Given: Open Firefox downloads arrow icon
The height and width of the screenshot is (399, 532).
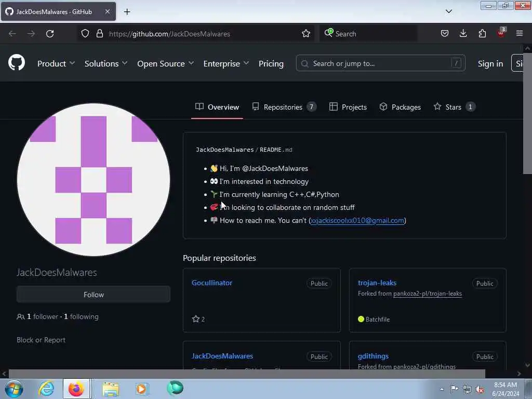Looking at the screenshot, I should click(463, 33).
